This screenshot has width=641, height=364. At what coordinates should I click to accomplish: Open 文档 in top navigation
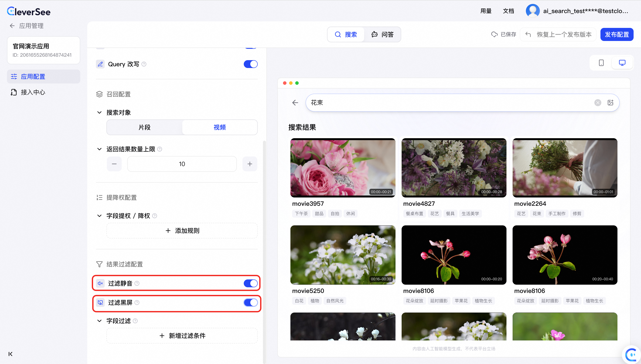(508, 11)
